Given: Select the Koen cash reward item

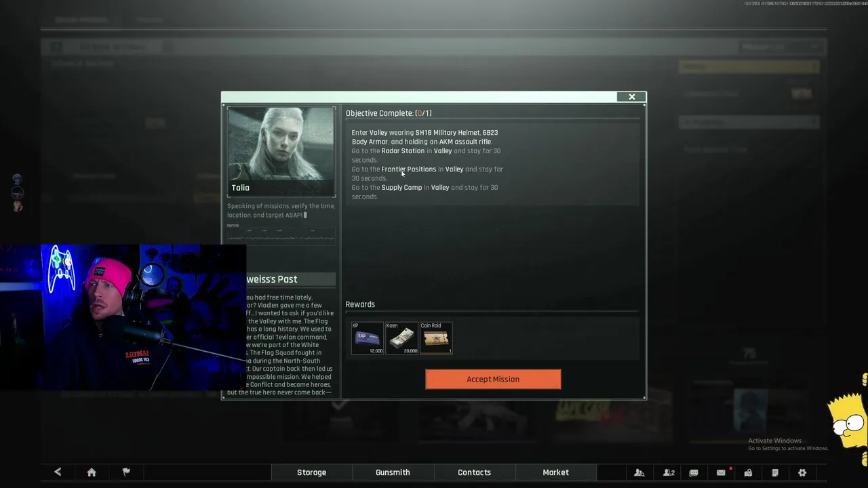Looking at the screenshot, I should click(401, 338).
